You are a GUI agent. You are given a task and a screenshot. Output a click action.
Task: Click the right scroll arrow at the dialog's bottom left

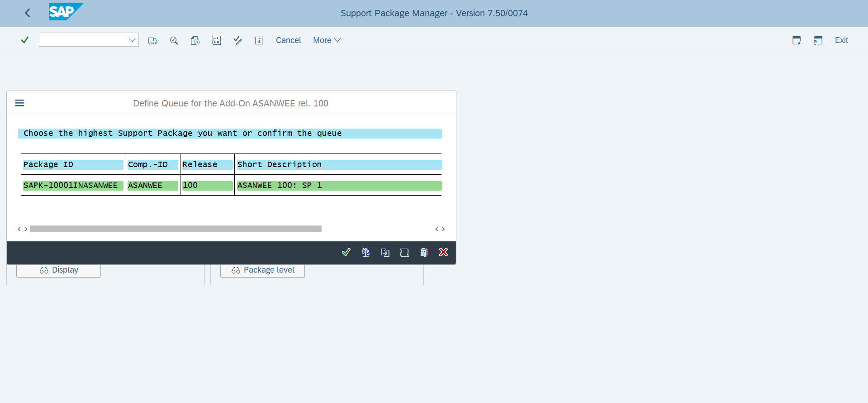[x=26, y=229]
